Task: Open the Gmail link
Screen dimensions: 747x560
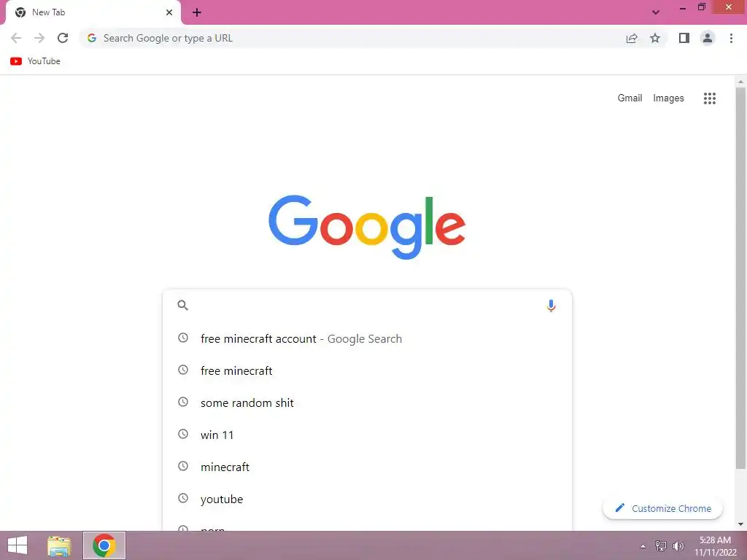Action: pos(630,98)
